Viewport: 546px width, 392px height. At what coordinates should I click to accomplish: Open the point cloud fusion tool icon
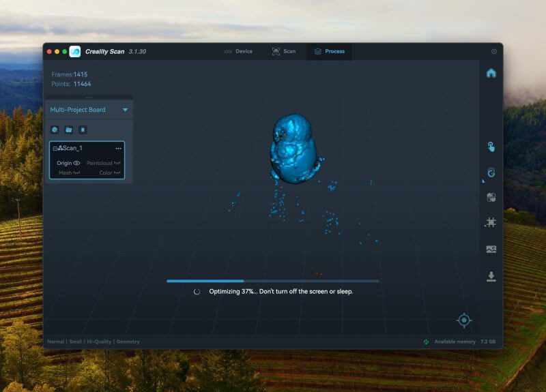491,197
